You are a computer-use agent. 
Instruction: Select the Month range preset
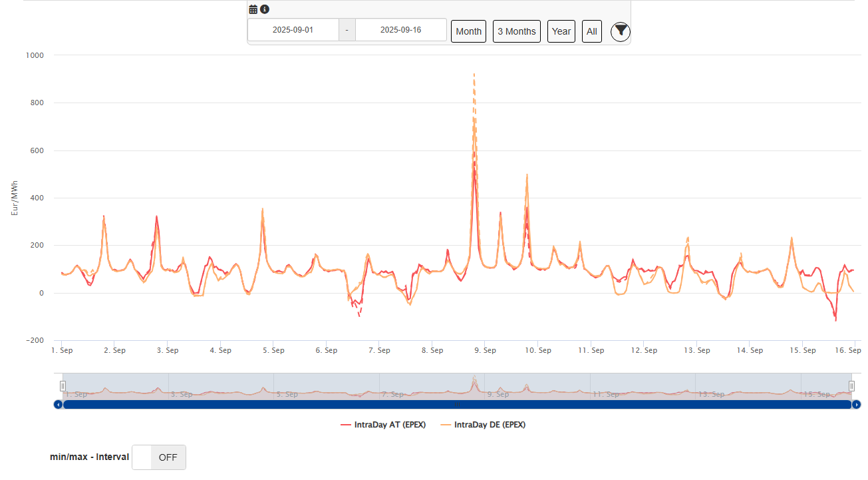pyautogui.click(x=468, y=31)
